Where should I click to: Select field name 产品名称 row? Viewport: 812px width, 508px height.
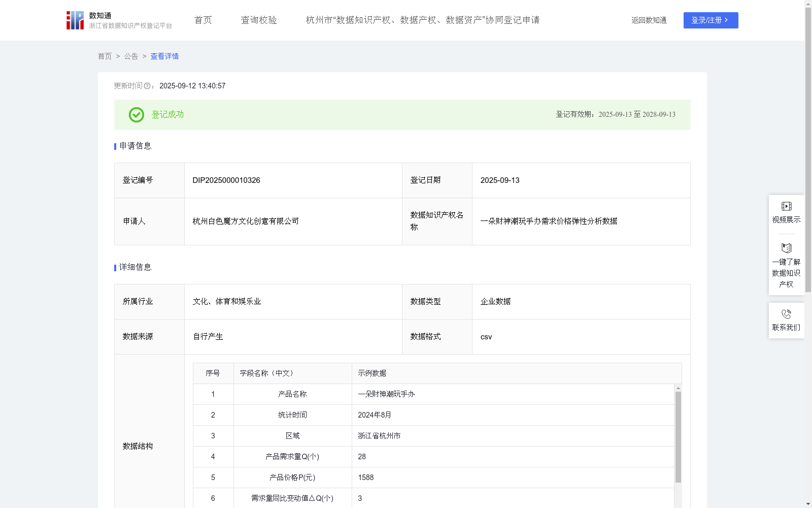click(x=292, y=394)
